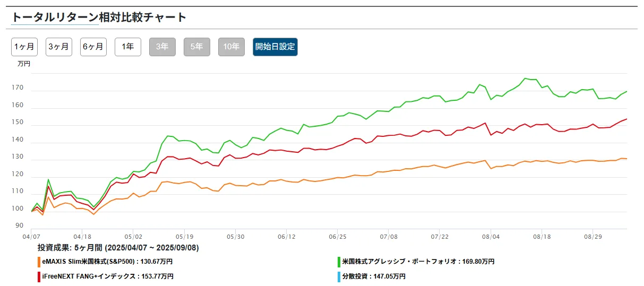Select the grayed 10年 period button
The height and width of the screenshot is (286, 644).
(231, 47)
